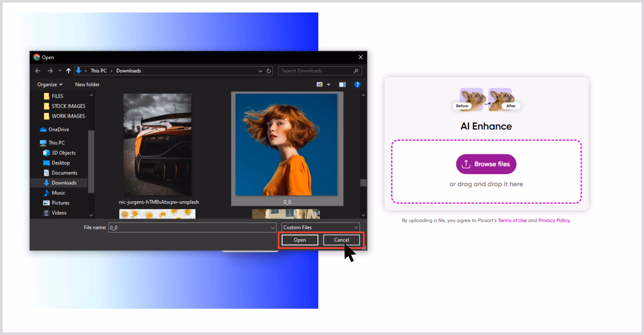Open Desktop in the sidebar
Viewport: 644px width, 335px height.
tap(57, 163)
